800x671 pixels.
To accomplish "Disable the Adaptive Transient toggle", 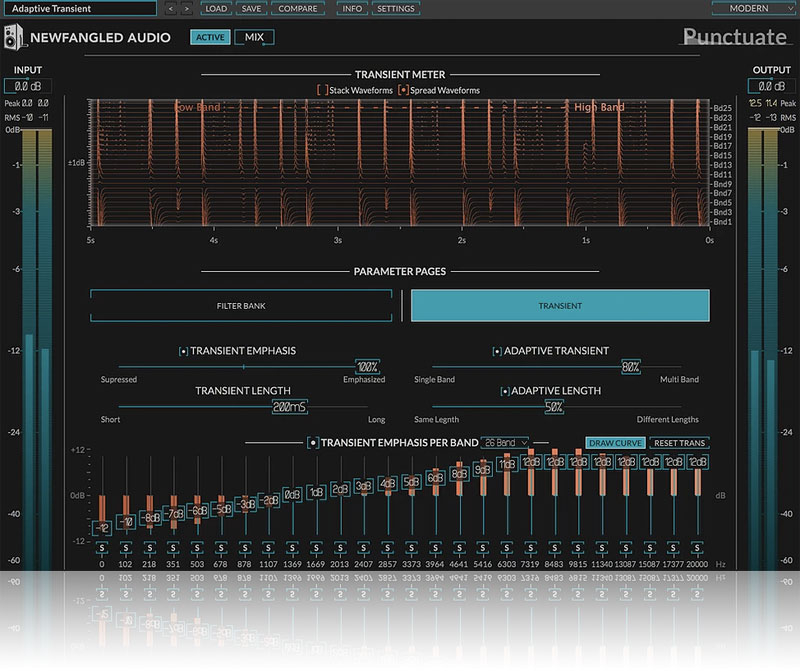I will [x=497, y=351].
